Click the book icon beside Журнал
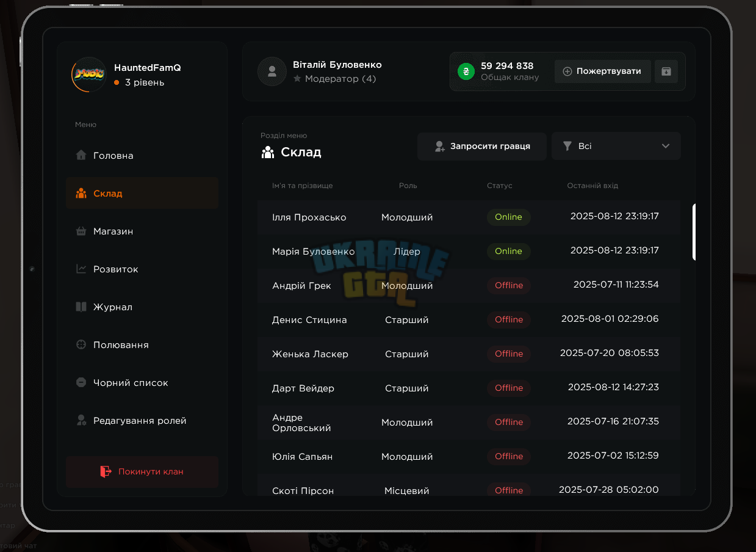 pos(81,307)
